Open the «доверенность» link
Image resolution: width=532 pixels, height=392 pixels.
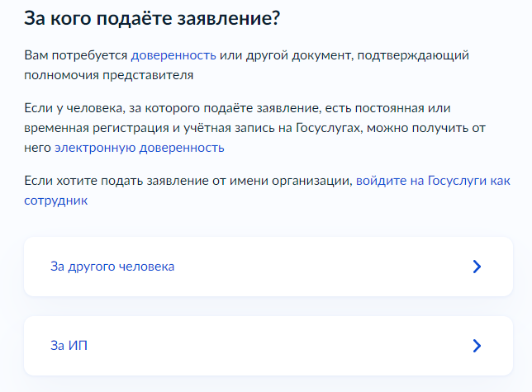tap(173, 55)
